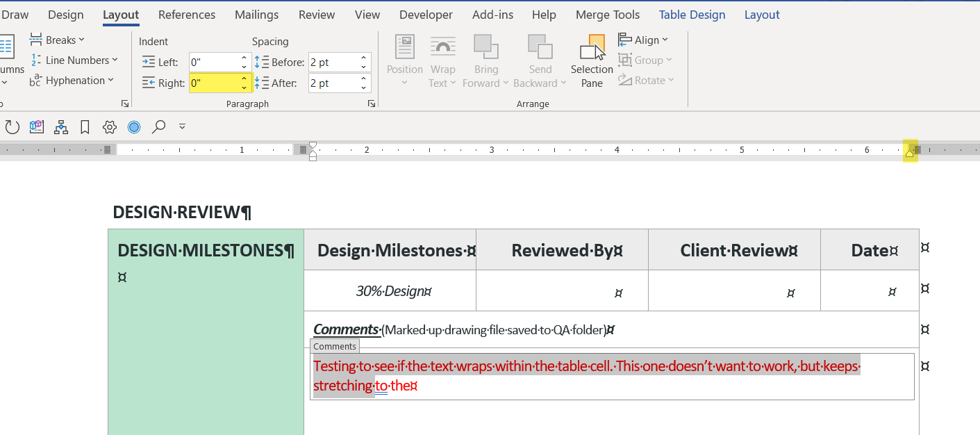The height and width of the screenshot is (435, 980).
Task: Click the red 'stretching to the' line
Action: click(x=365, y=386)
